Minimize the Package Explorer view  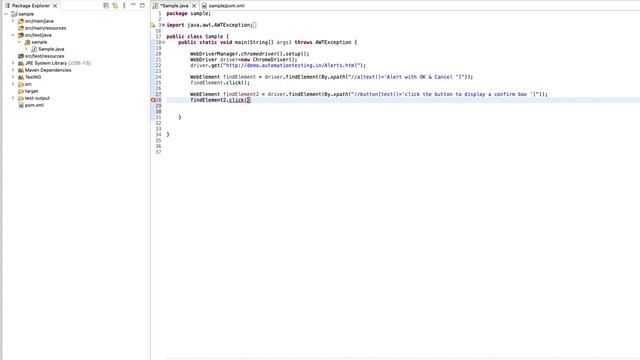click(133, 5)
